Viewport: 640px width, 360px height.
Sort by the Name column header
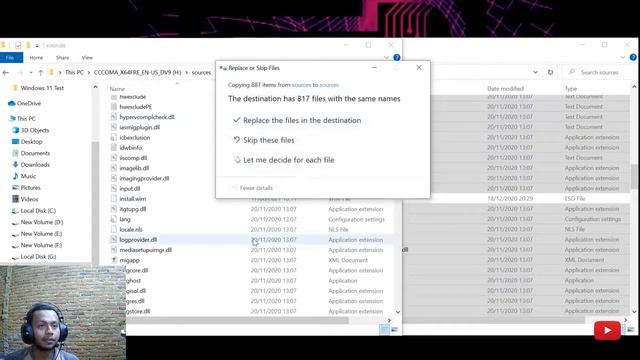(x=117, y=89)
